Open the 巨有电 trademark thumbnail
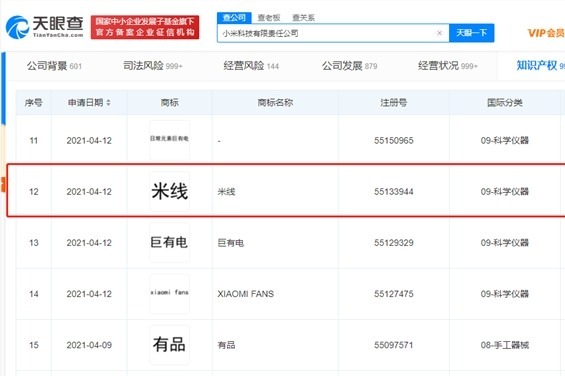The image size is (565, 376). [169, 242]
